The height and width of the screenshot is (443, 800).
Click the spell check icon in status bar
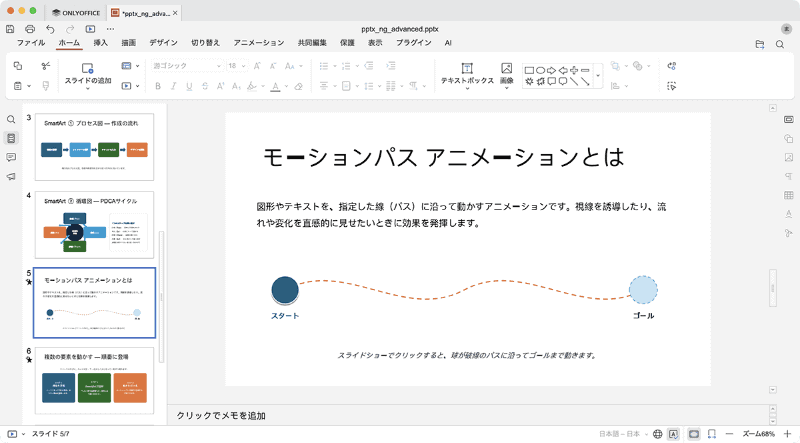pos(673,434)
